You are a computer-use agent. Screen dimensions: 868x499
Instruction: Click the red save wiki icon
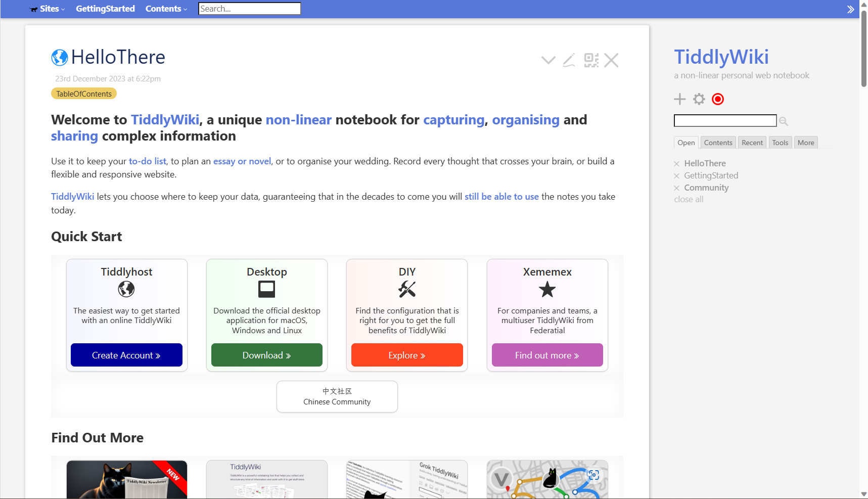click(x=718, y=99)
